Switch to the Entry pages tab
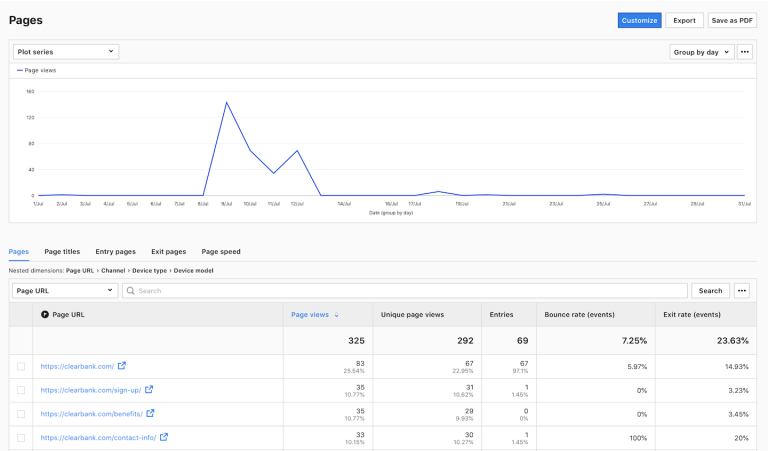The image size is (768, 451). [115, 252]
